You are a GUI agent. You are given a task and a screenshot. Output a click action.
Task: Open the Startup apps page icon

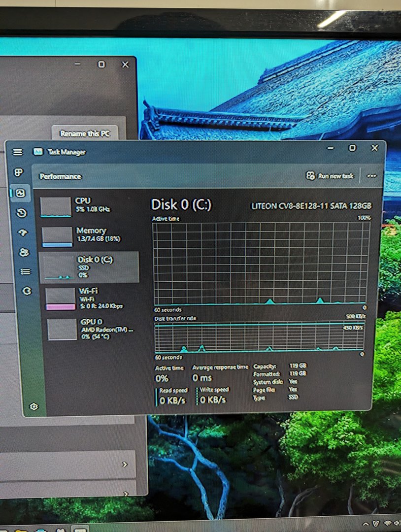pyautogui.click(x=23, y=233)
